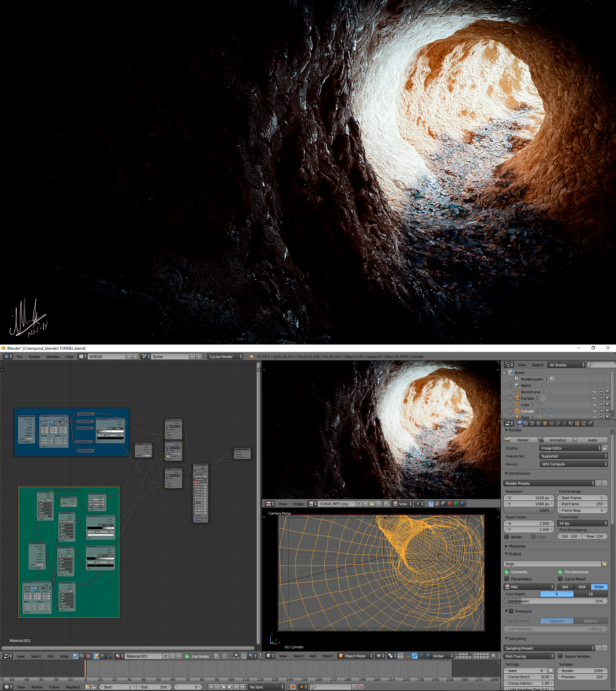Click the record keyframe red dot button

coord(293,687)
